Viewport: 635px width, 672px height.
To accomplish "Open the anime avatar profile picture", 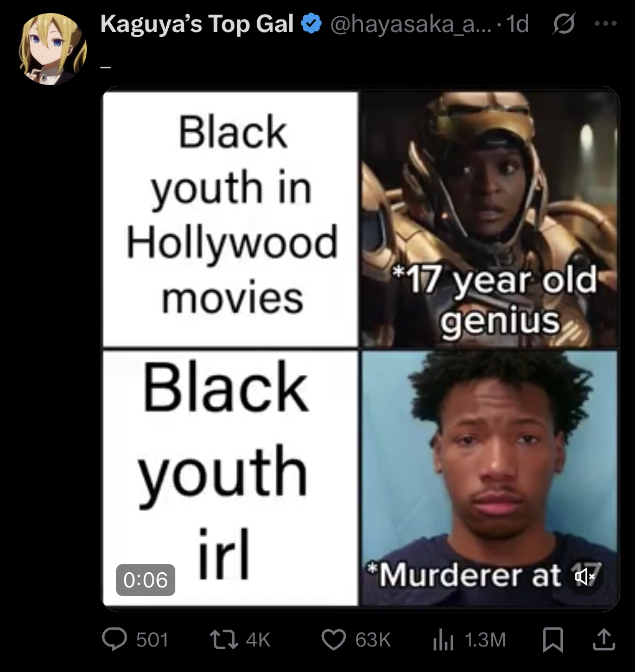I will 53,49.
